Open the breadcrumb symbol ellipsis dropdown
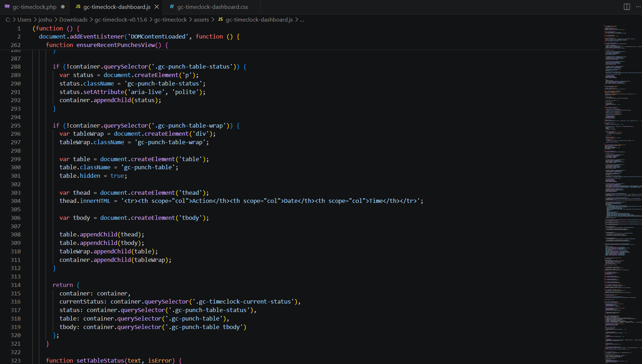This screenshot has width=642, height=364. (302, 19)
